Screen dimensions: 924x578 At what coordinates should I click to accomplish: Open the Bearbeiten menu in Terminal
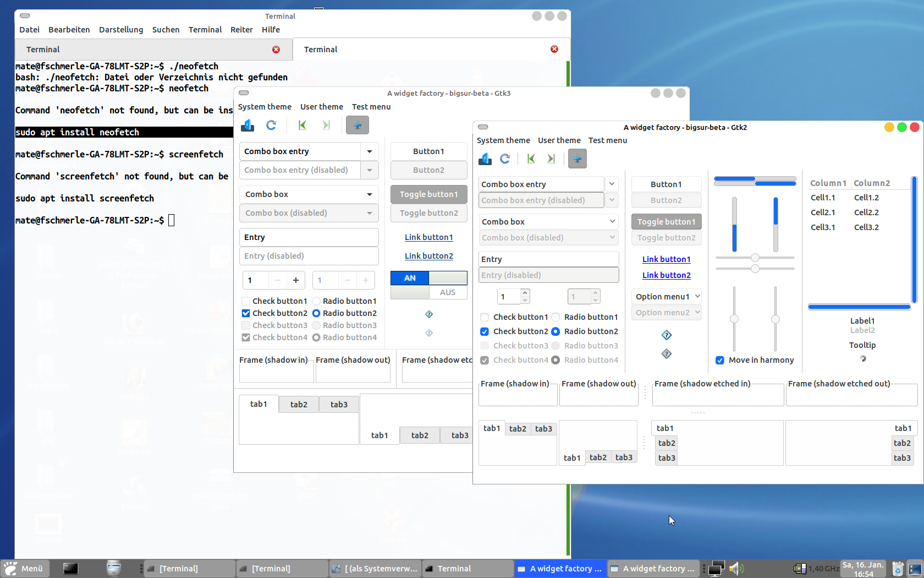pyautogui.click(x=69, y=30)
